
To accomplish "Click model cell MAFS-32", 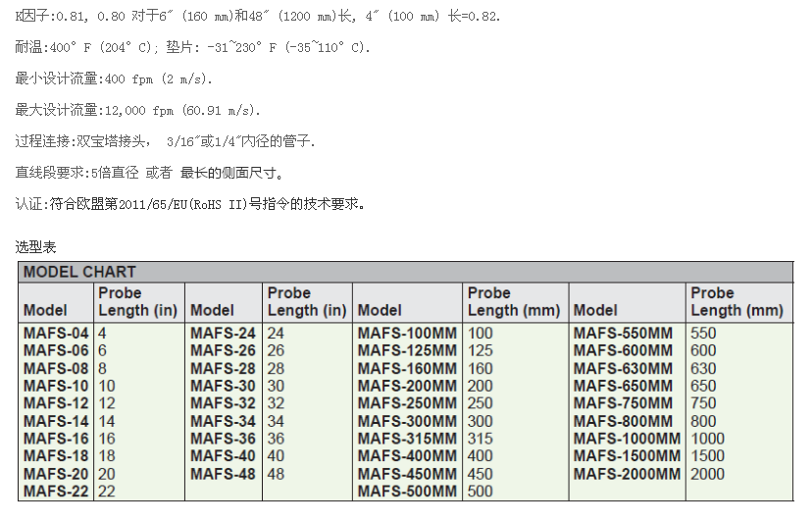I will click(223, 404).
